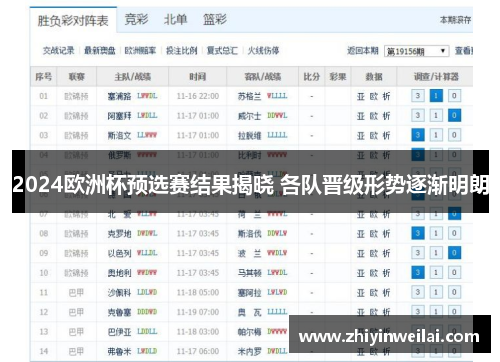Select outcome 0 for match 03
The image size is (500, 362).
point(454,135)
